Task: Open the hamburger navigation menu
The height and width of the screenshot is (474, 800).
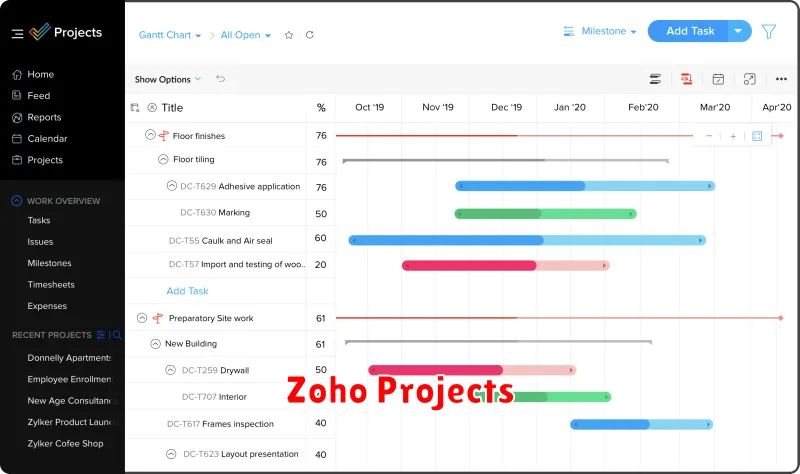Action: click(x=17, y=34)
